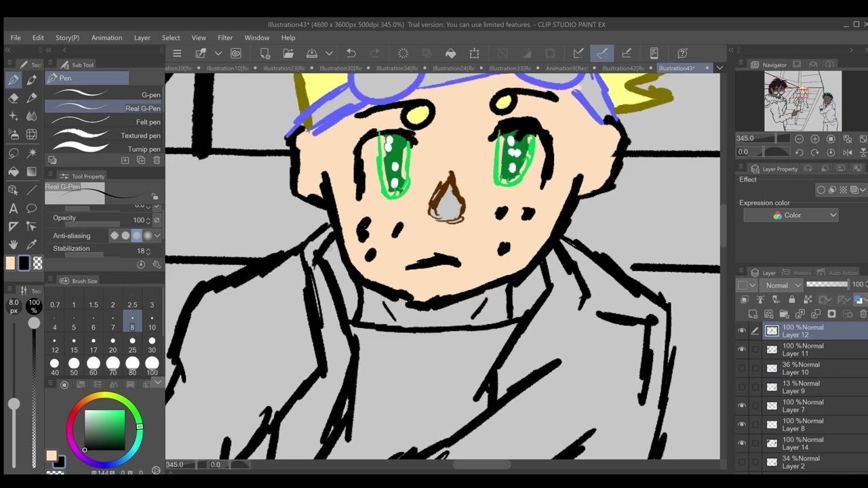Choose the Textured pen sub tool

[x=104, y=136]
